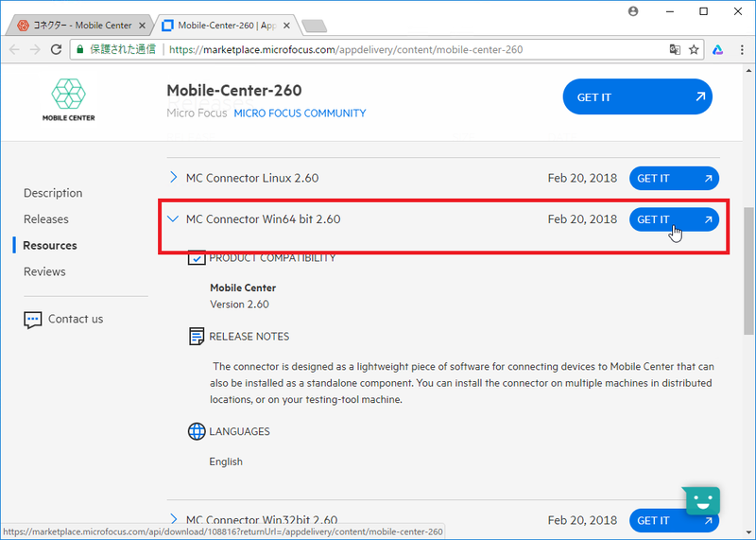Click GET IT for MC Connector Win64 bit
The image size is (756, 540).
(674, 219)
